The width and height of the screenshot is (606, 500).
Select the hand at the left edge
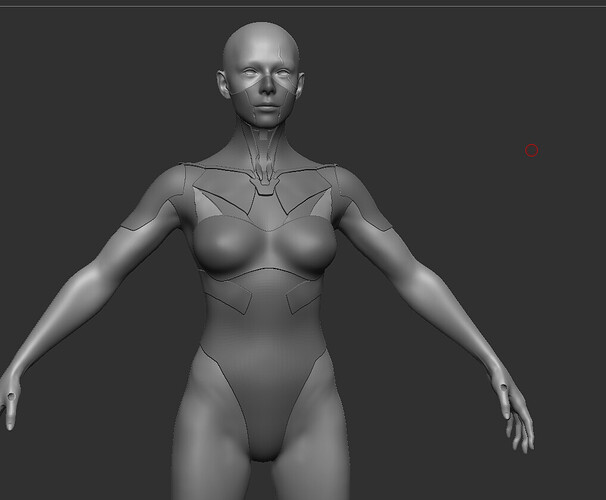point(10,395)
